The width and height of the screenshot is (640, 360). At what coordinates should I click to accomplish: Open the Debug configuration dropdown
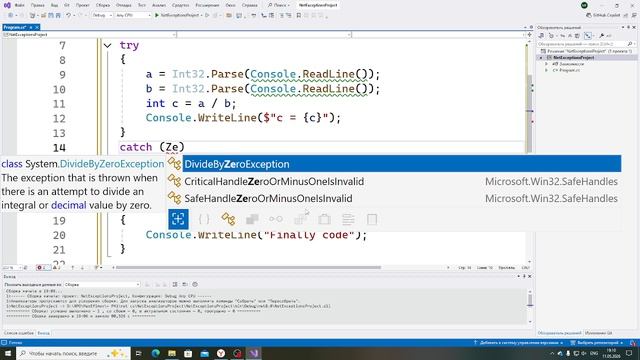click(x=102, y=15)
